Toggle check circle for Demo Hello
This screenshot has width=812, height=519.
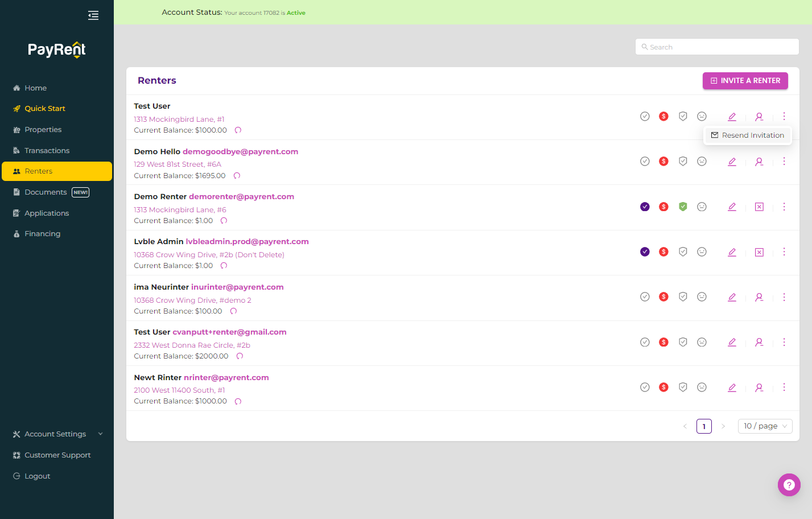[645, 161]
